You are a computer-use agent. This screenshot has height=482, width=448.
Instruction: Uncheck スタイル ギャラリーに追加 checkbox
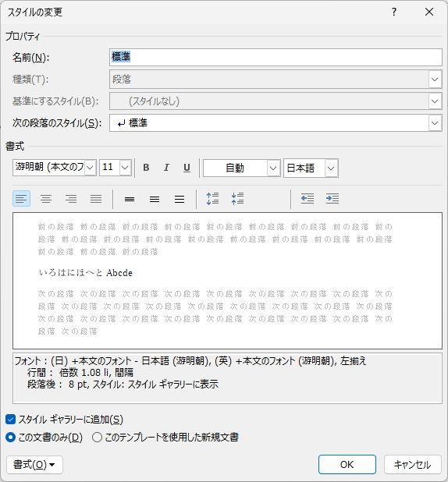10,420
